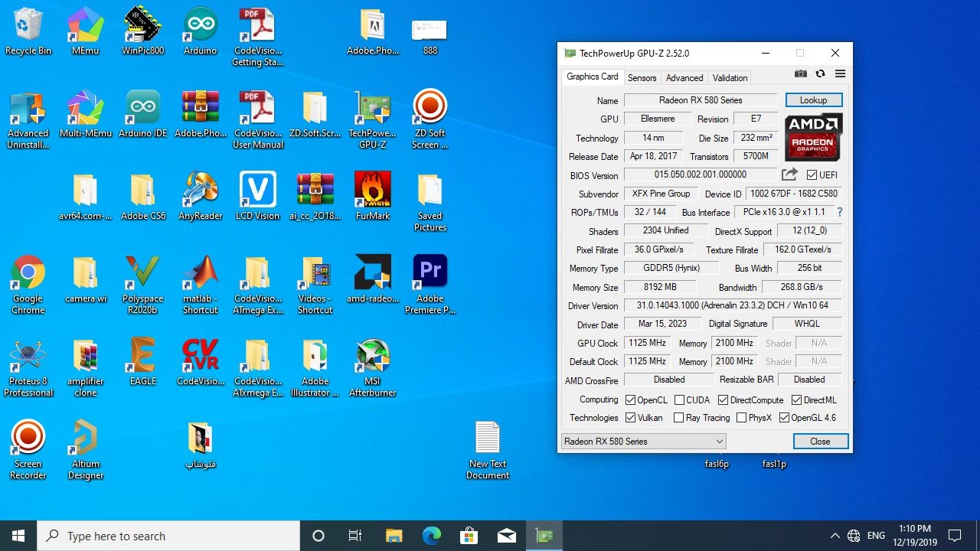
Task: Switch to the Advanced tab
Action: click(684, 78)
